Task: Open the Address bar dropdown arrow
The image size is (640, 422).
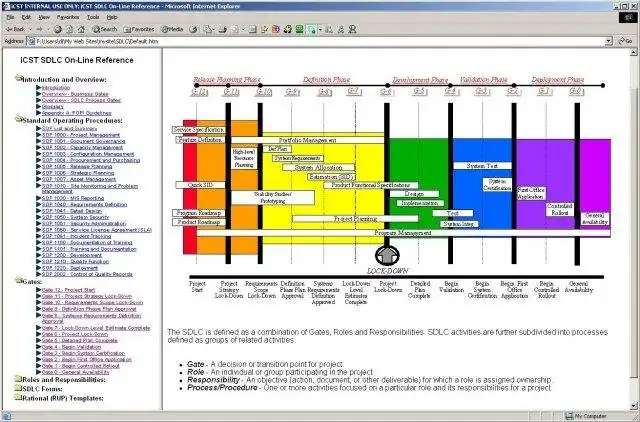Action: click(609, 41)
